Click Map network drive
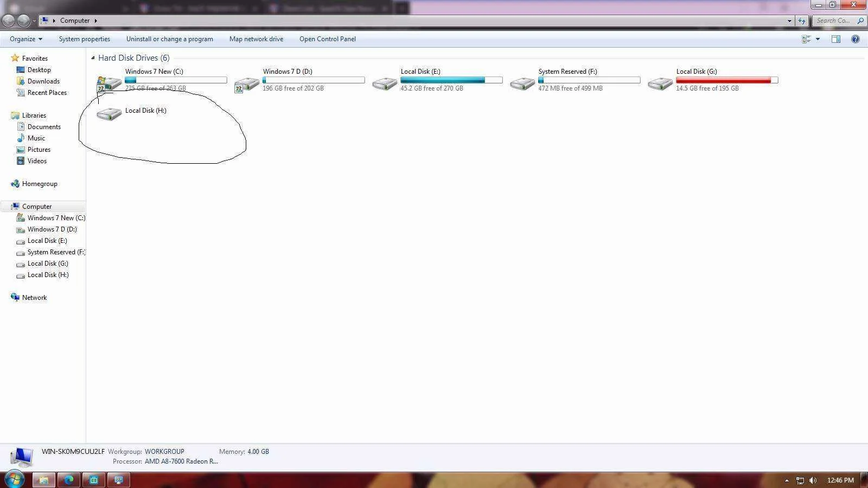The width and height of the screenshot is (868, 488). (256, 39)
